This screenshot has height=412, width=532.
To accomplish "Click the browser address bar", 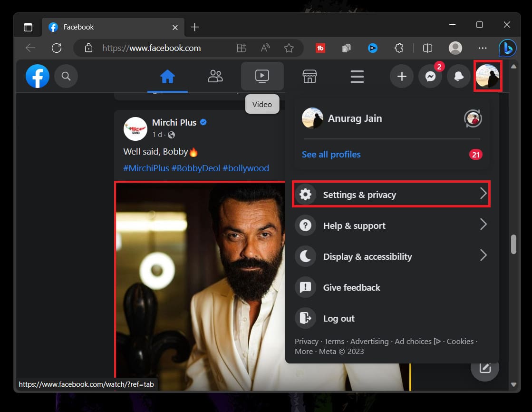I will [x=162, y=48].
